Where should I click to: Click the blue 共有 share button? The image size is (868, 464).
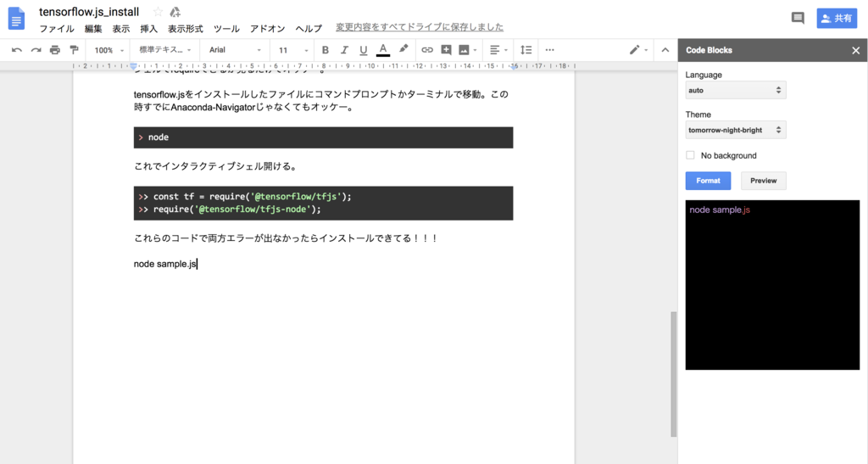pyautogui.click(x=837, y=19)
